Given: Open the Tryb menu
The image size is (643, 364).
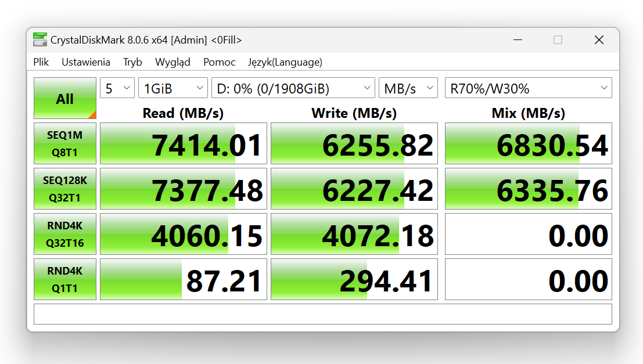Looking at the screenshot, I should (132, 62).
